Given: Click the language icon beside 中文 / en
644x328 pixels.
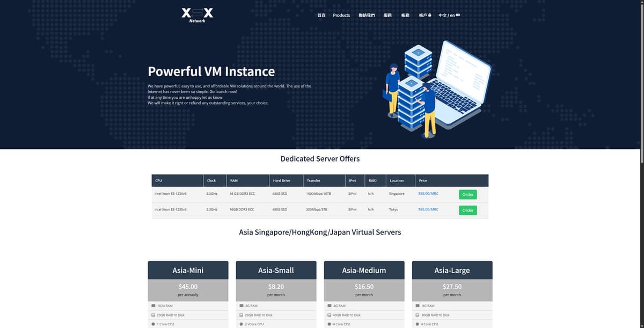Looking at the screenshot, I should [458, 15].
